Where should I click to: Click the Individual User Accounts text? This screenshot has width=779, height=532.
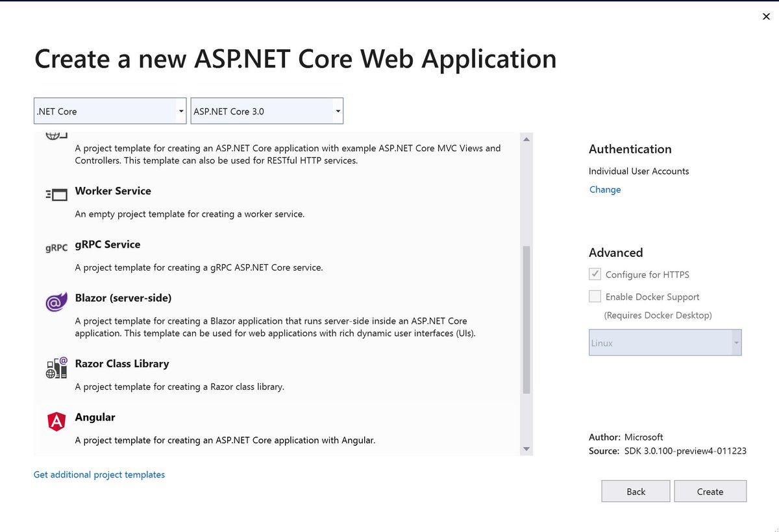click(639, 171)
